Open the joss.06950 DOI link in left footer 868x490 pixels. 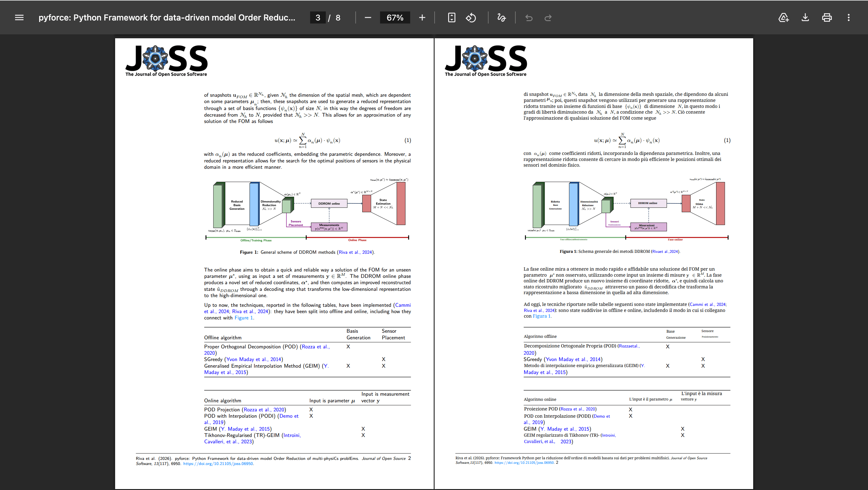(x=218, y=464)
